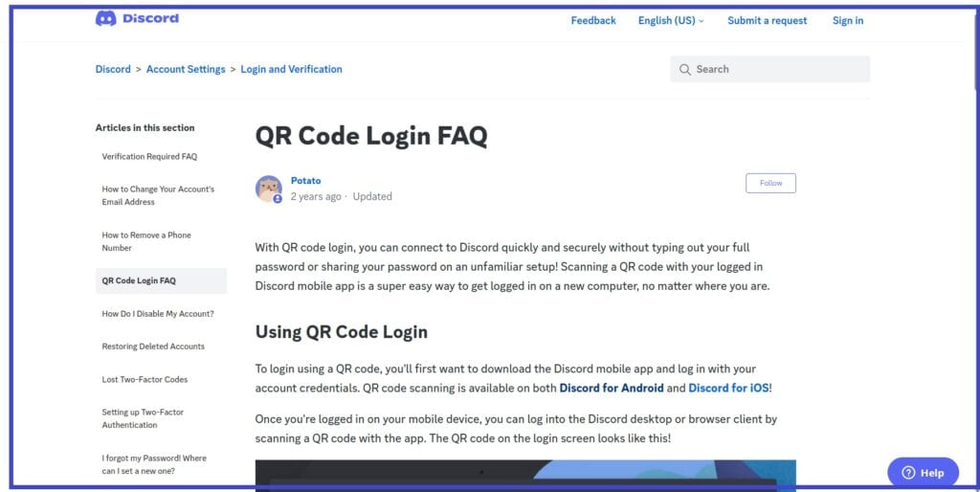Image resolution: width=980 pixels, height=492 pixels.
Task: Go to Discord breadcrumb link
Action: (x=113, y=69)
